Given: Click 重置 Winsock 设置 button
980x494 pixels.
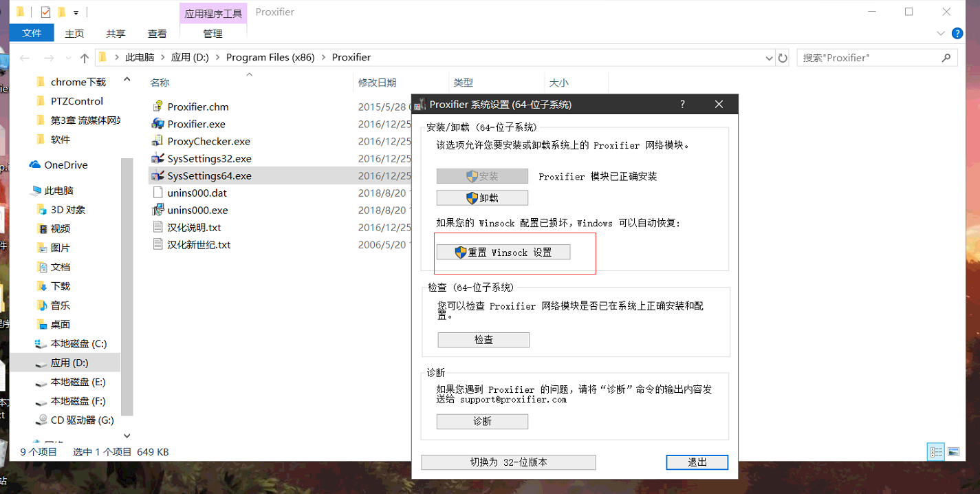Looking at the screenshot, I should 503,253.
